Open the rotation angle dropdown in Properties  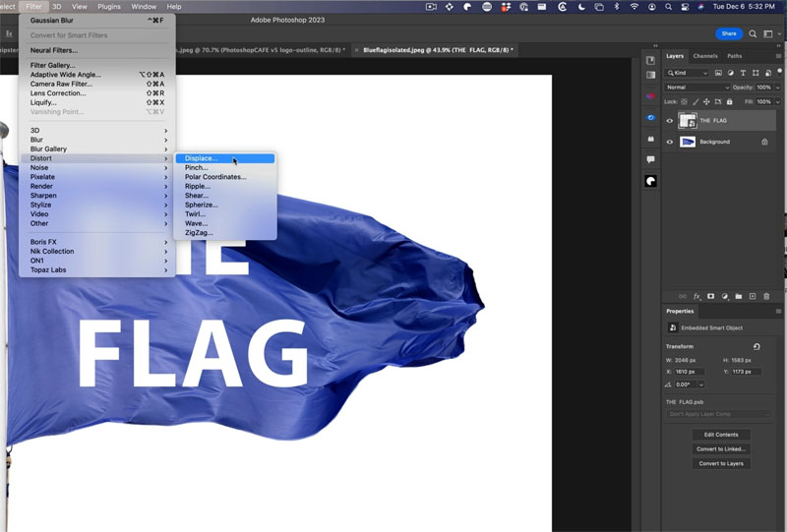(x=700, y=384)
